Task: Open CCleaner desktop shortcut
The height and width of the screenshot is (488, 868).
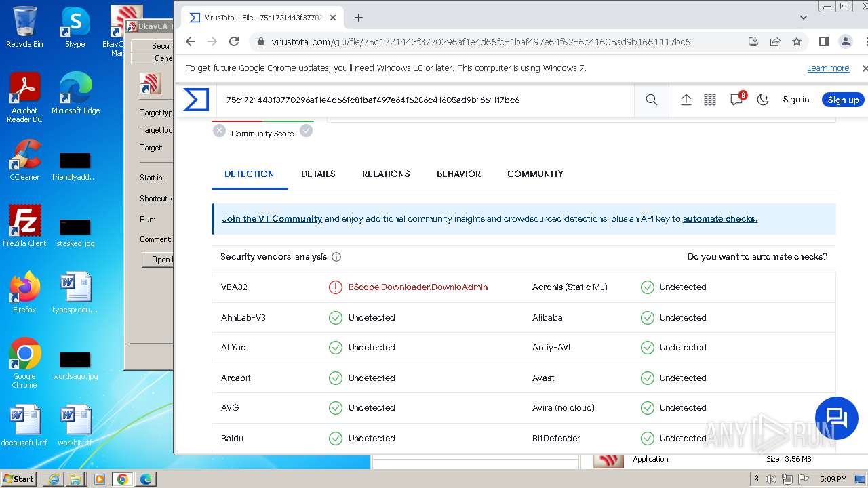Action: (24, 160)
